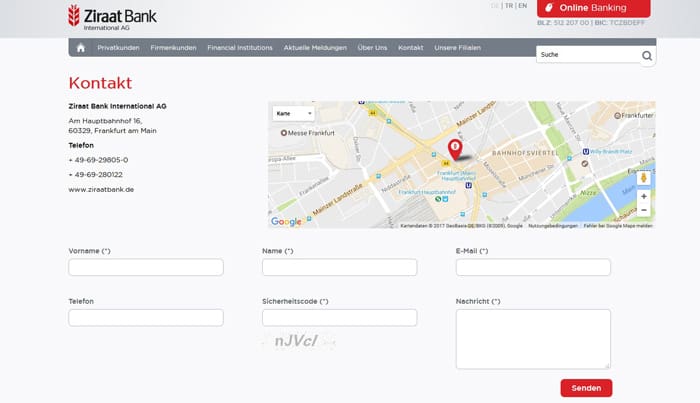Switch language to EN
The height and width of the screenshot is (403, 700).
[x=522, y=6]
